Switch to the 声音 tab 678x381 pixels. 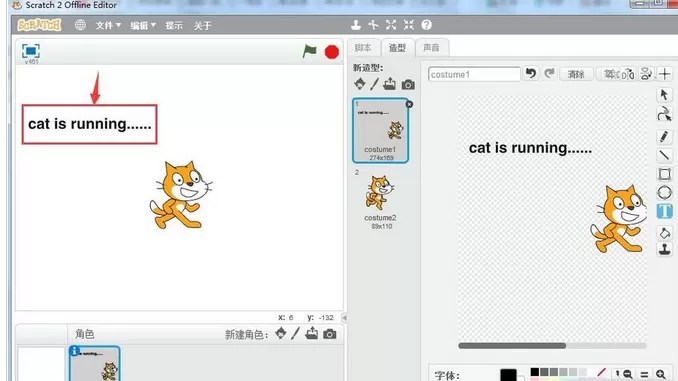pyautogui.click(x=431, y=48)
